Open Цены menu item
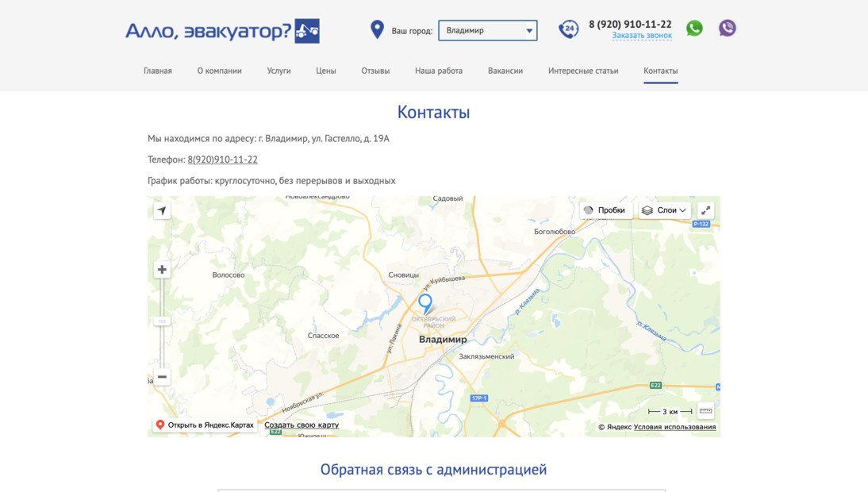The image size is (868, 492). (x=326, y=71)
